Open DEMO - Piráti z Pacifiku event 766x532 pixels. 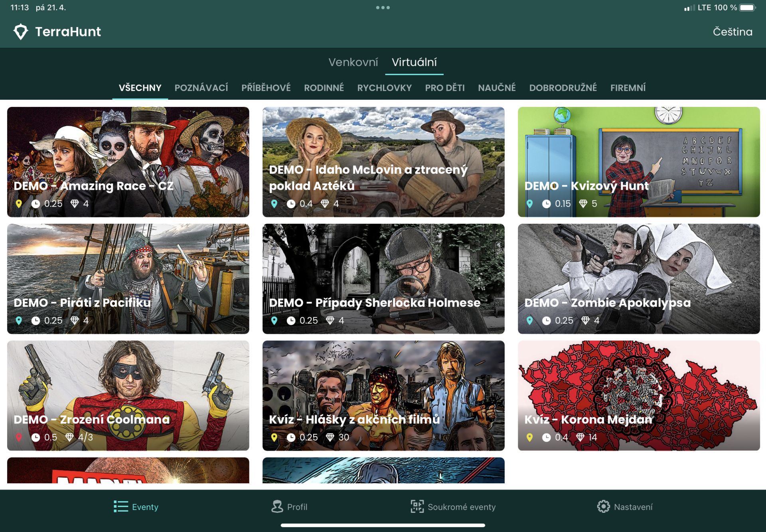tap(128, 279)
